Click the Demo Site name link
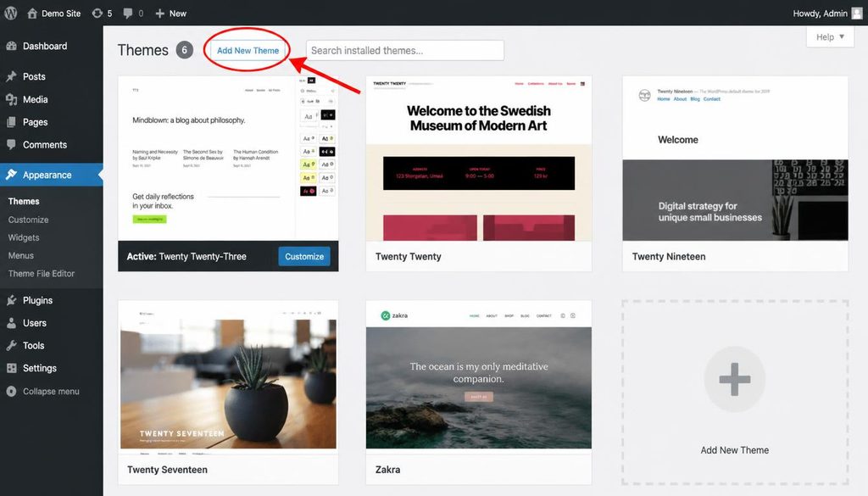The height and width of the screenshot is (496, 868). click(x=61, y=14)
